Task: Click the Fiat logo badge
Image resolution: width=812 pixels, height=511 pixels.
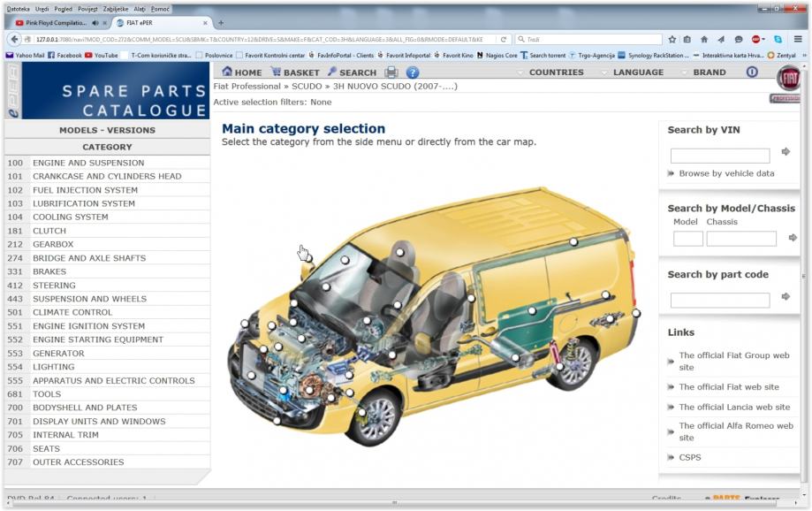Action: (x=788, y=79)
